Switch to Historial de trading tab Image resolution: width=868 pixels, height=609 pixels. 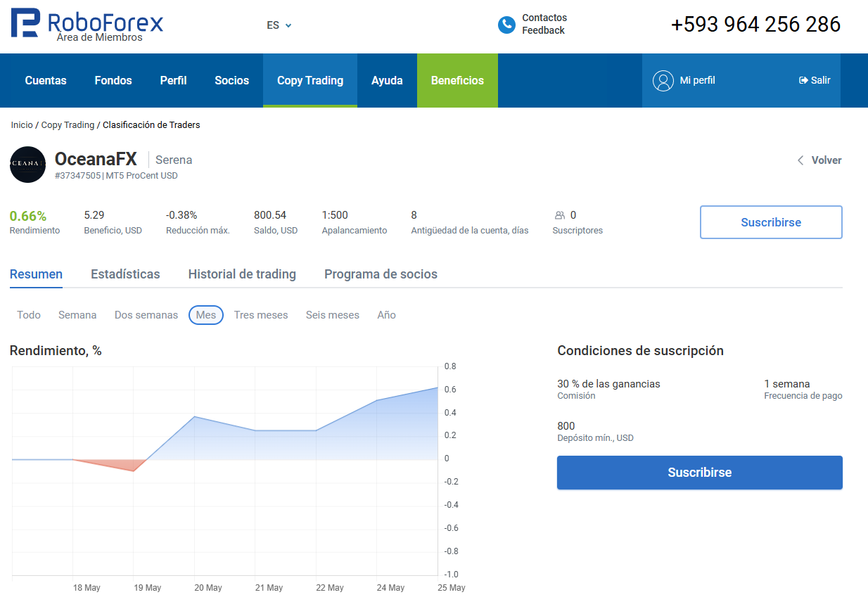click(x=242, y=274)
